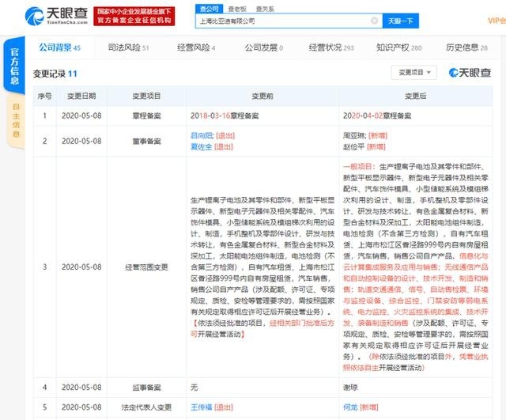Select the 经营范围变更 cell in row 3
506x420 pixels.
146,267
